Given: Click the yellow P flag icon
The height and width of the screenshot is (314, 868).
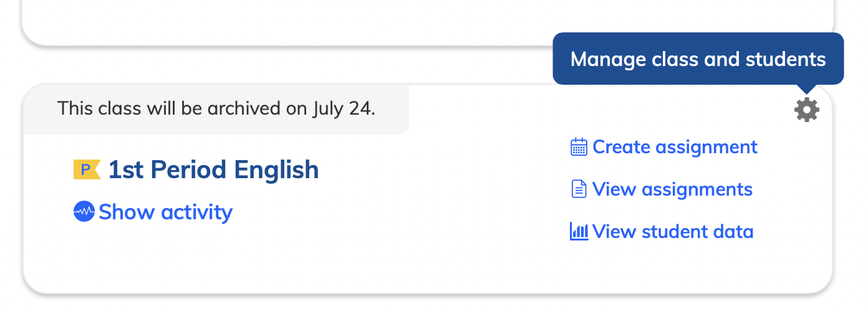Looking at the screenshot, I should pos(86,169).
